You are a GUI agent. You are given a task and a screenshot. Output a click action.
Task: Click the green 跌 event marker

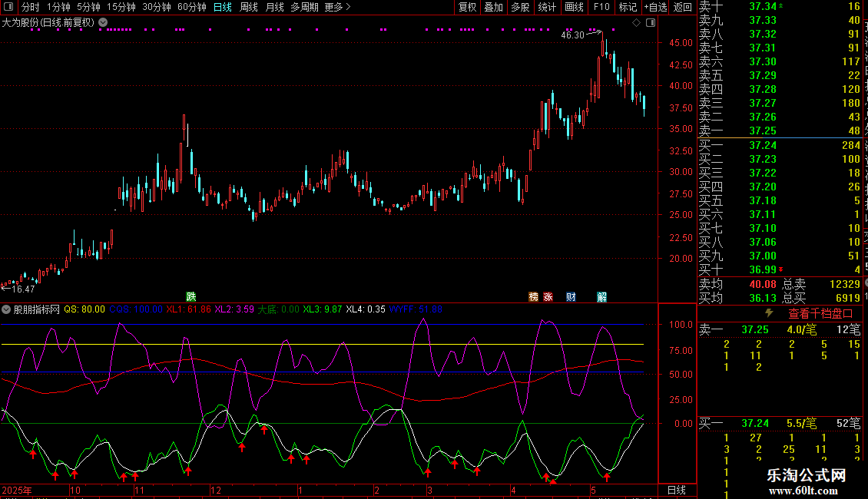(191, 297)
